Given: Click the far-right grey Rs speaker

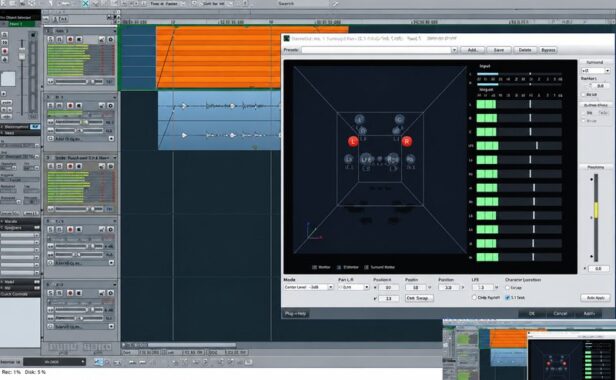Looking at the screenshot, I should click(410, 159).
